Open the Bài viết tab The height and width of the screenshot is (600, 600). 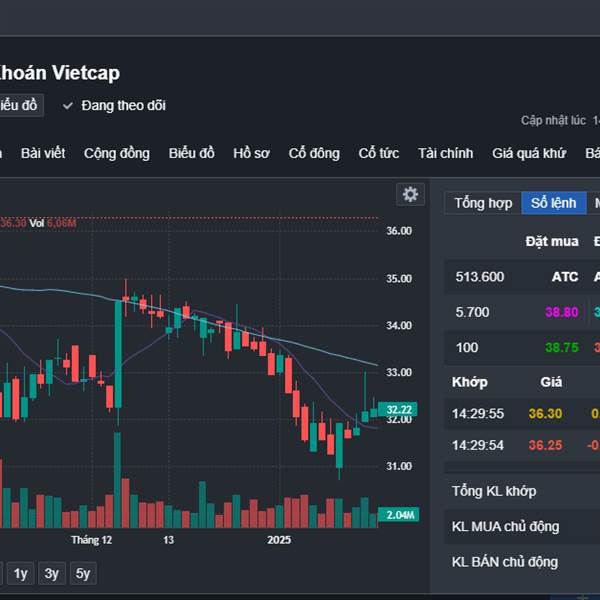43,153
